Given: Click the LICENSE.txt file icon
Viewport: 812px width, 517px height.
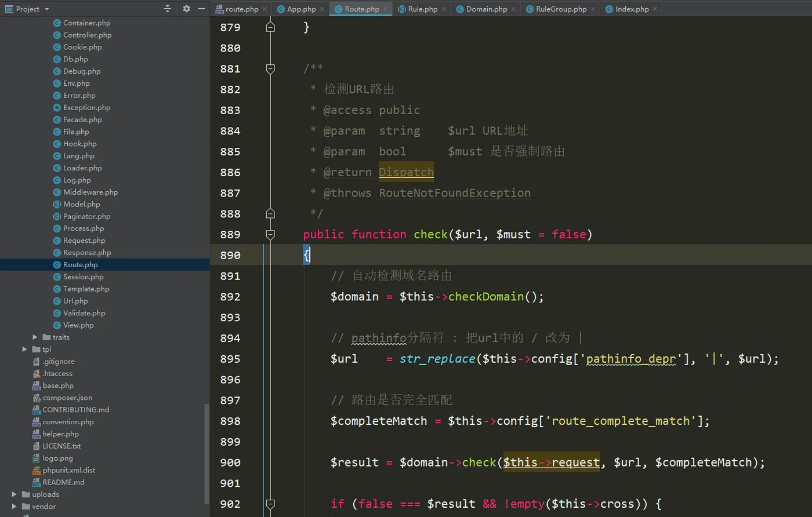Looking at the screenshot, I should pos(37,446).
